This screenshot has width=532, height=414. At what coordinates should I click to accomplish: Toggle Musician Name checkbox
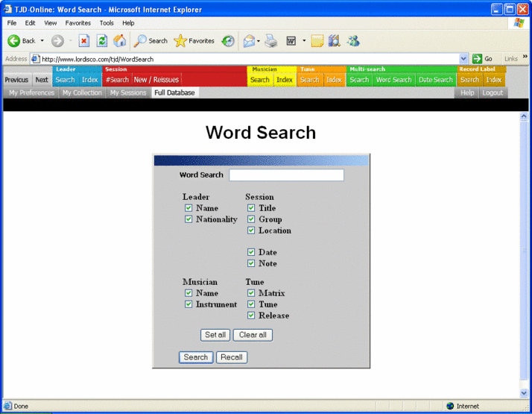[189, 292]
